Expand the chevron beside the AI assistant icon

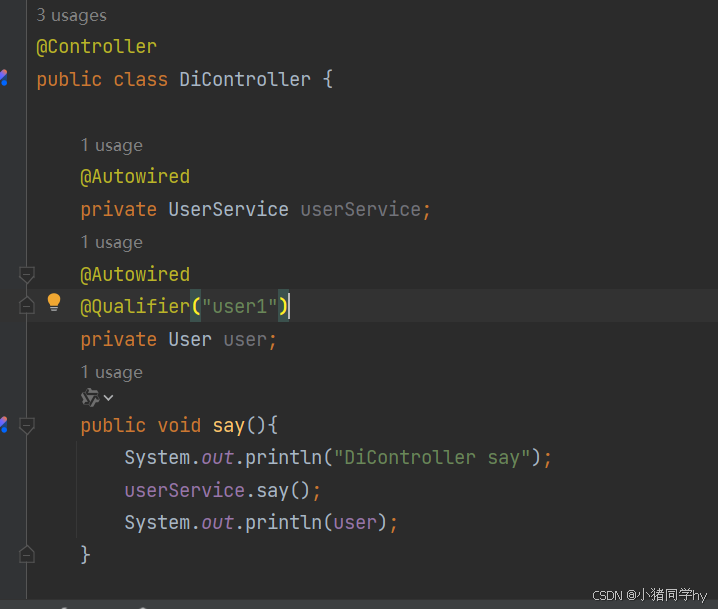pyautogui.click(x=109, y=397)
